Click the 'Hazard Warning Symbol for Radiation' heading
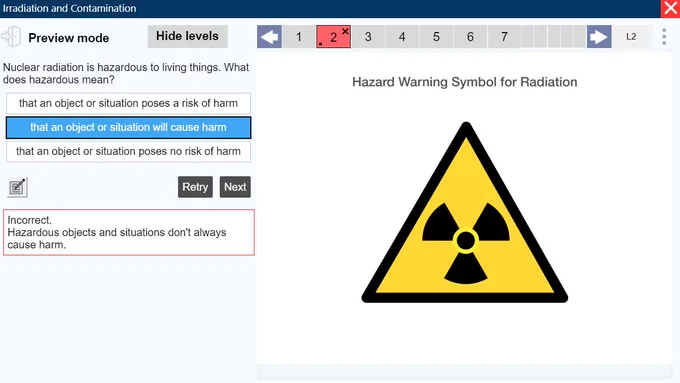The width and height of the screenshot is (680, 383). [x=464, y=82]
